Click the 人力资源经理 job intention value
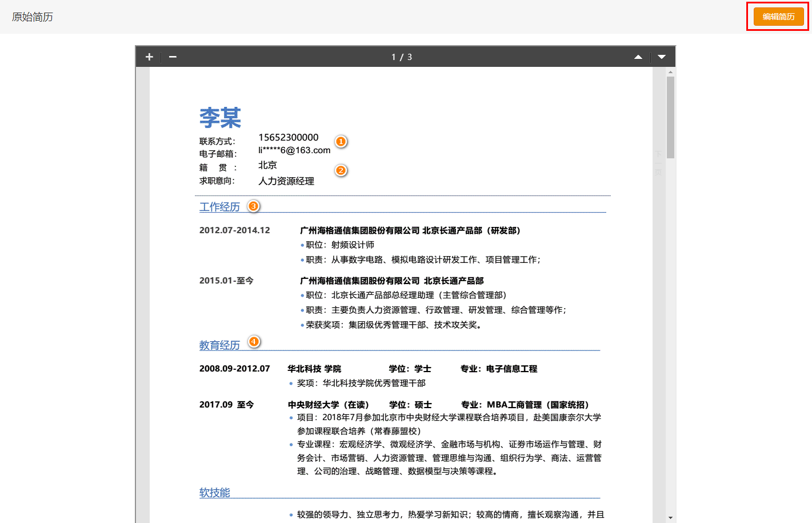 pyautogui.click(x=286, y=181)
